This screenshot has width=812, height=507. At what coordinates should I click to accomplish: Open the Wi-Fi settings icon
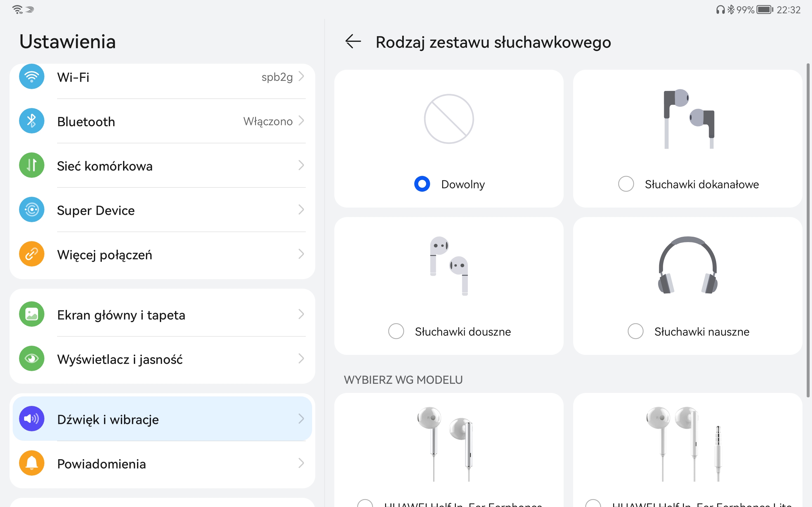click(31, 76)
